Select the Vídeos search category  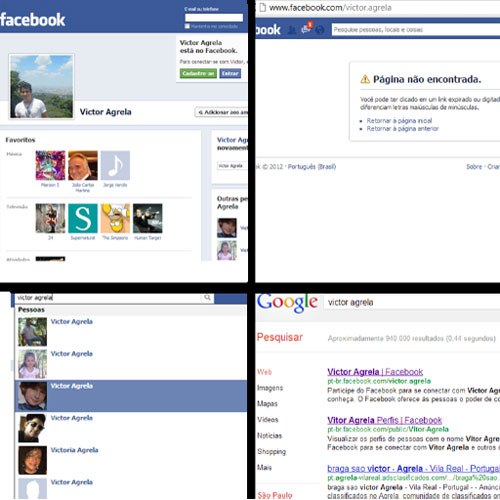coord(268,420)
